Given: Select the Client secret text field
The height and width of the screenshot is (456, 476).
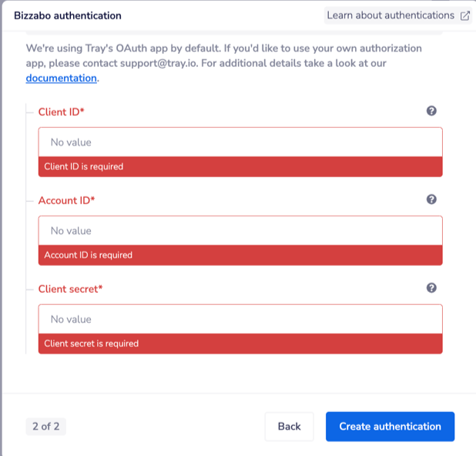Looking at the screenshot, I should pos(240,320).
